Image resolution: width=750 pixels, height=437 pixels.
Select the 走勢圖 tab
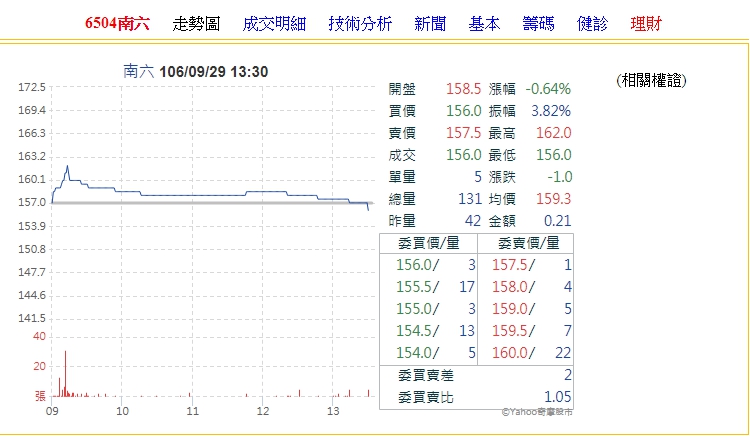coord(196,23)
